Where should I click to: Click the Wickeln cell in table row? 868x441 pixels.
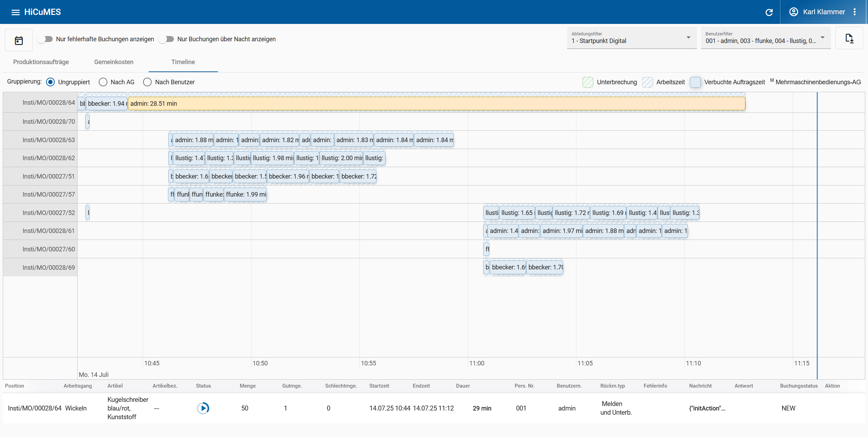(76, 408)
